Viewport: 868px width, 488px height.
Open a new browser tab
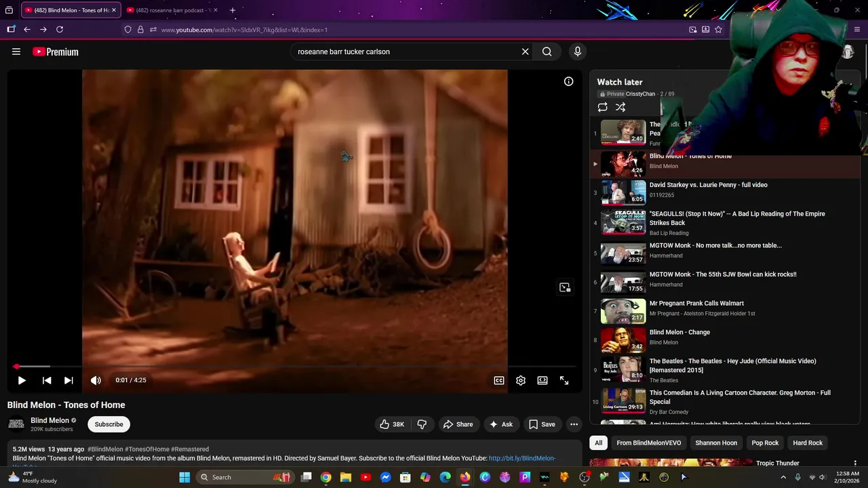tap(233, 10)
